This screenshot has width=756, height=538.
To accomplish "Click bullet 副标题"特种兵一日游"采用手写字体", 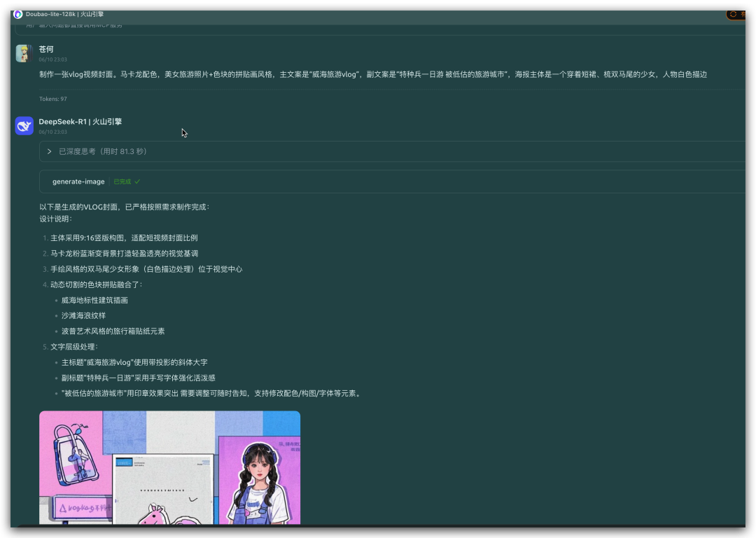I will click(139, 378).
